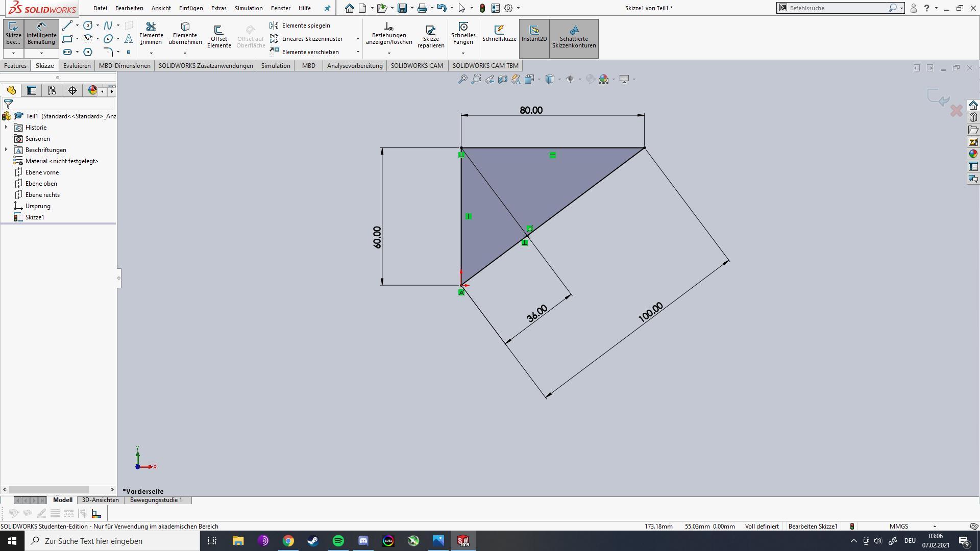
Task: Click the zoom to fit magnifier icon
Action: pos(462,79)
